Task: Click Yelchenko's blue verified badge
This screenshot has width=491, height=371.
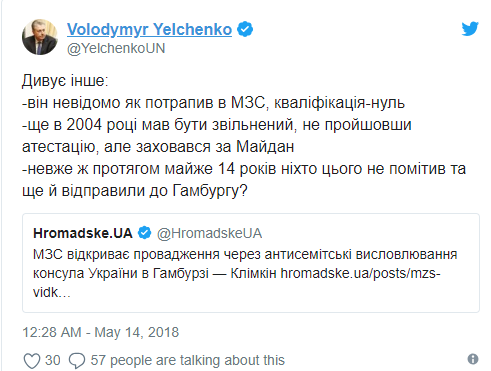Action: tap(245, 29)
